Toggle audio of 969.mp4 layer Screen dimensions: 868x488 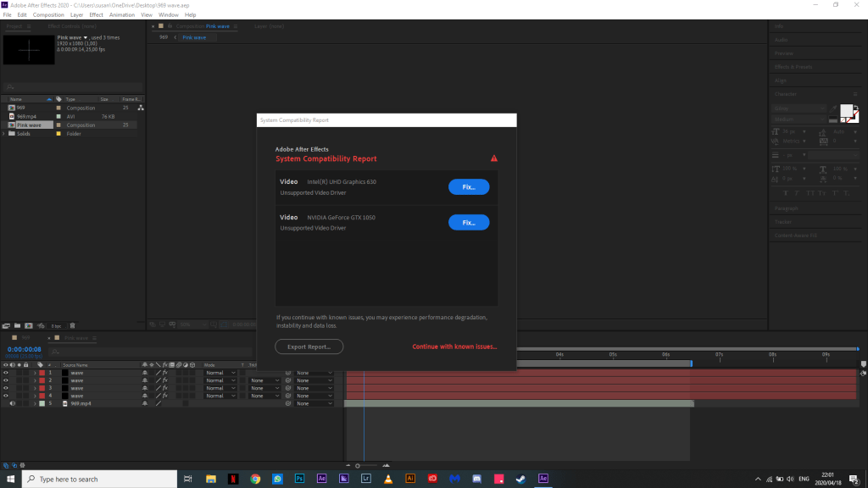[12, 403]
